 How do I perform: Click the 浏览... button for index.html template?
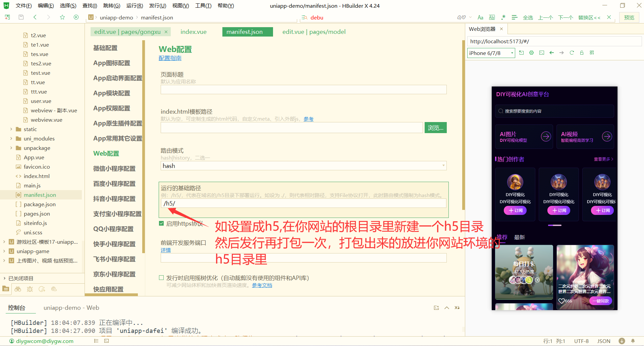(435, 127)
